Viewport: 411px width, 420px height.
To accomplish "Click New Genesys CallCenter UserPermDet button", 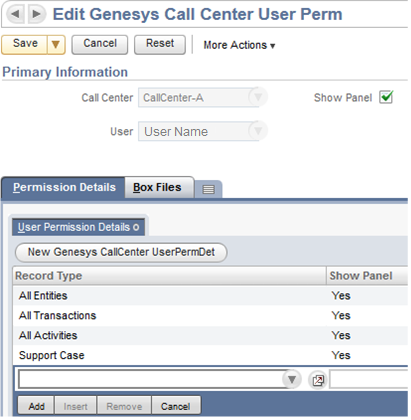I will point(121,252).
